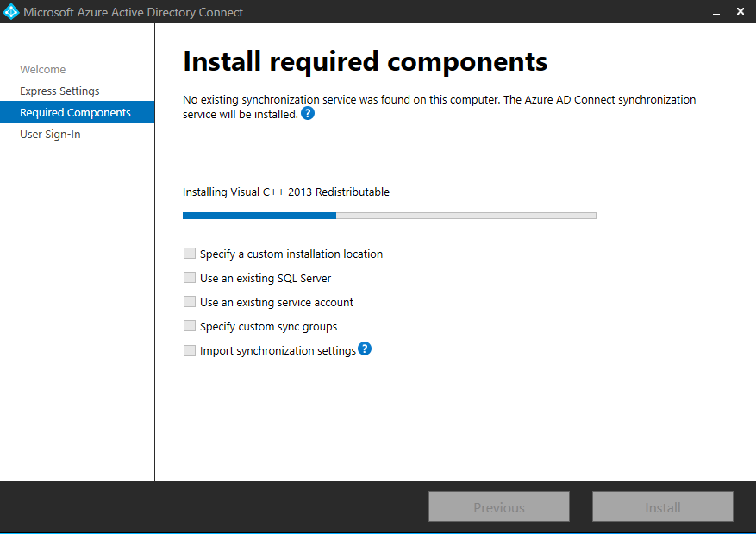The height and width of the screenshot is (534, 756).
Task: Check Use an existing SQL Server
Action: coord(190,278)
